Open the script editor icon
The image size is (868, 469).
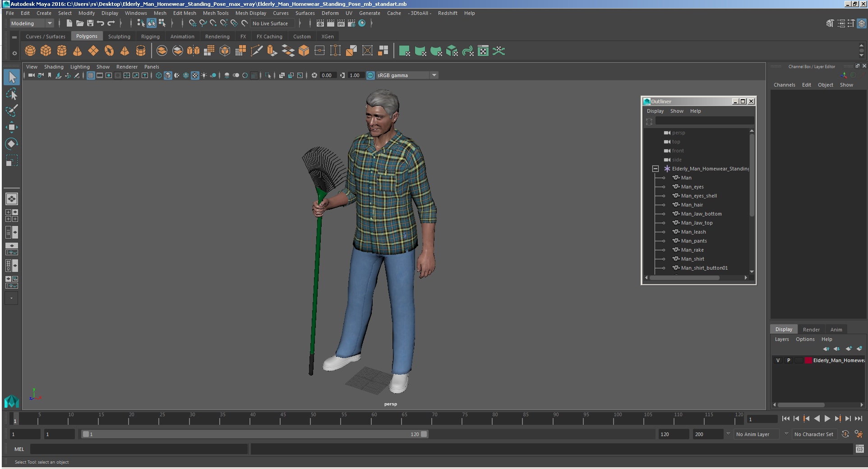click(859, 449)
